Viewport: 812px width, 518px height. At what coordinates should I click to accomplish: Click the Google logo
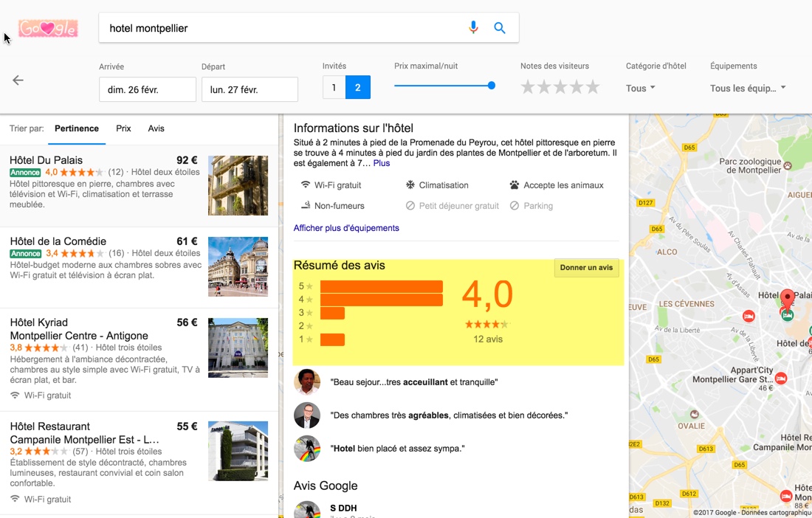tap(48, 29)
